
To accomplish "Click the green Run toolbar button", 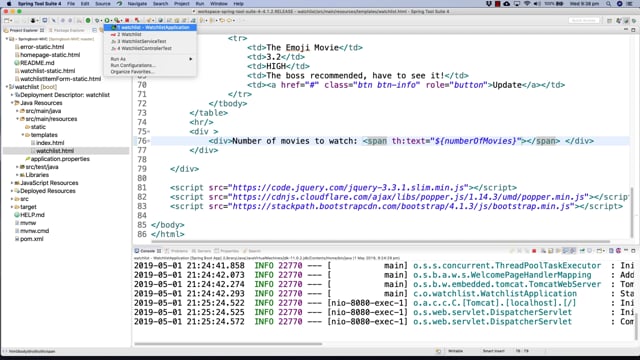I will pyautogui.click(x=107, y=20).
